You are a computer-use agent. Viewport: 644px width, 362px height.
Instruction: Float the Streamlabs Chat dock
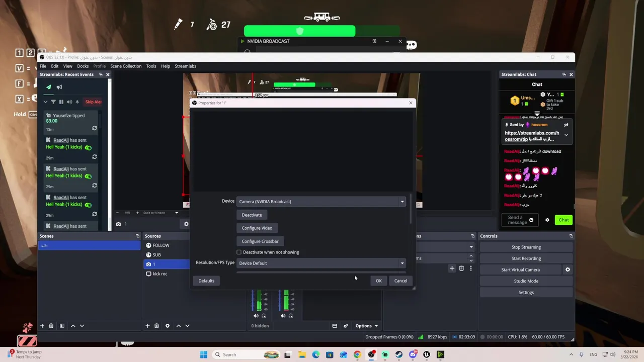[563, 74]
